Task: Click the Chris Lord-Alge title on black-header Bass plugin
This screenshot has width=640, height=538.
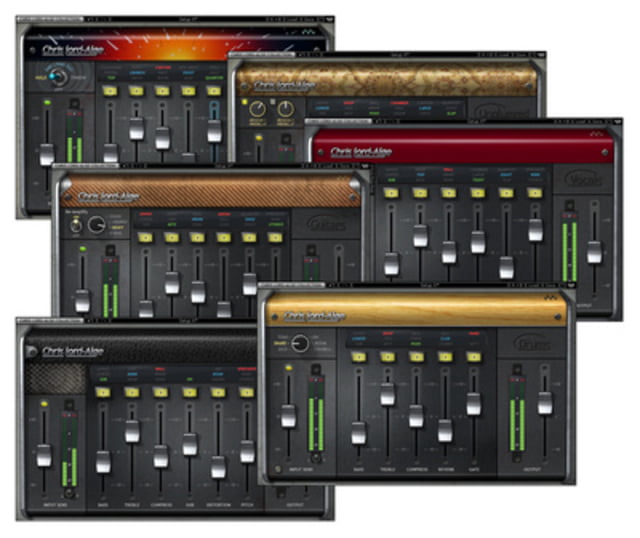Action: 73,351
